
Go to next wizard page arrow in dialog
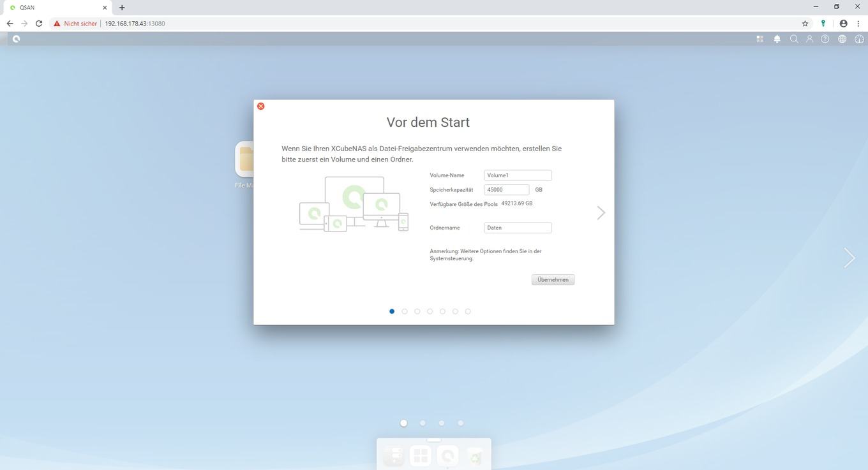point(601,213)
